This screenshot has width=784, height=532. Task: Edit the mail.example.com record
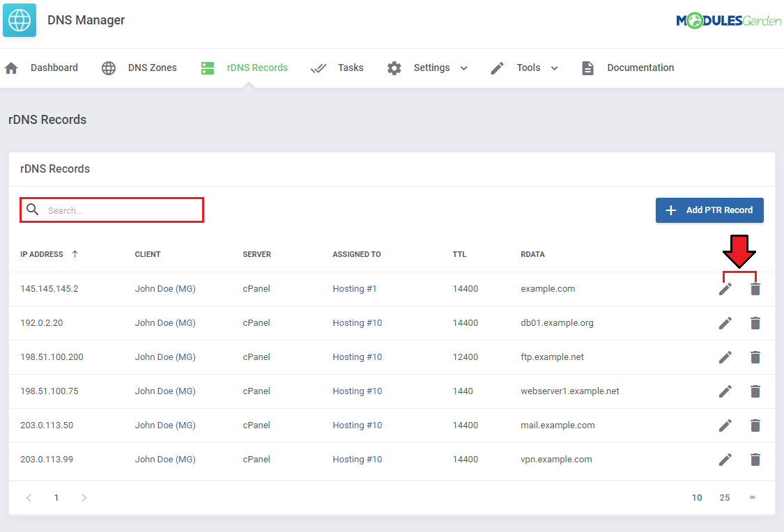tap(725, 425)
